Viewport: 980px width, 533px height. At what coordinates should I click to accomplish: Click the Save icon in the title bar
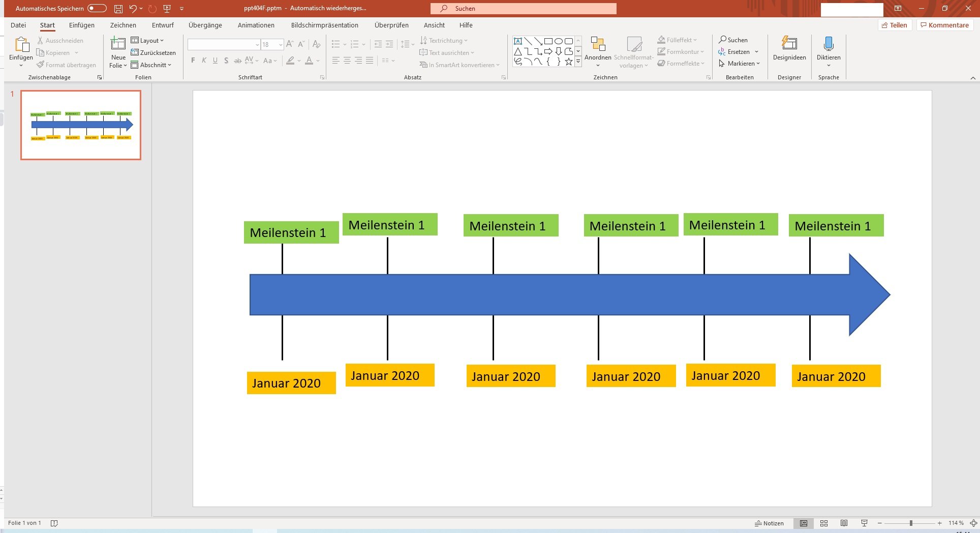118,9
